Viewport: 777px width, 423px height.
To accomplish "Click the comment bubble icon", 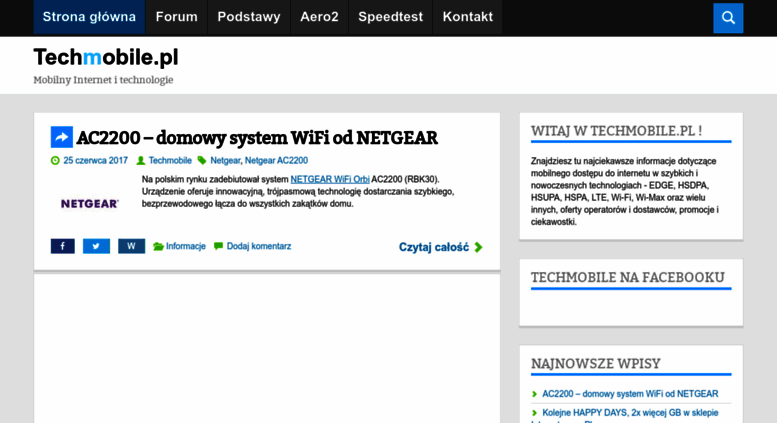I will (218, 246).
